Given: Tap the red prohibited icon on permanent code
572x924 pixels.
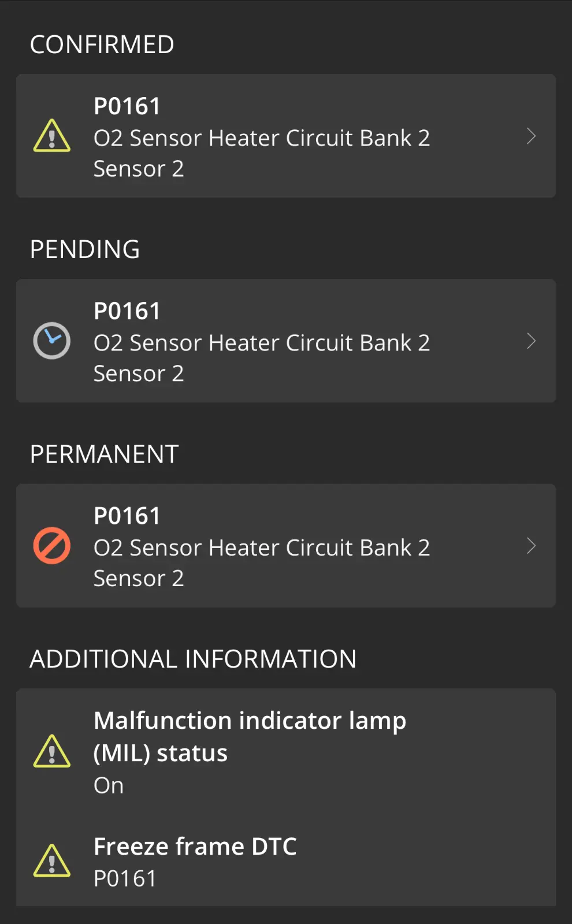Looking at the screenshot, I should click(x=52, y=546).
